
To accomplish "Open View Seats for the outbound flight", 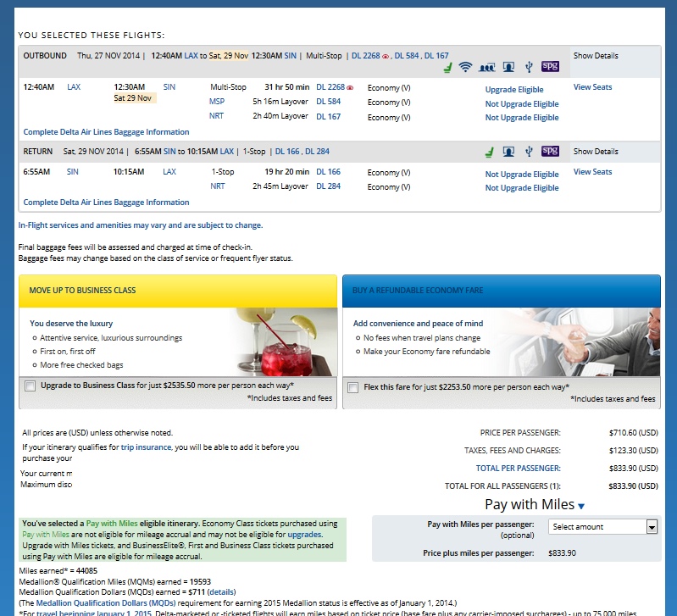I will pyautogui.click(x=592, y=87).
